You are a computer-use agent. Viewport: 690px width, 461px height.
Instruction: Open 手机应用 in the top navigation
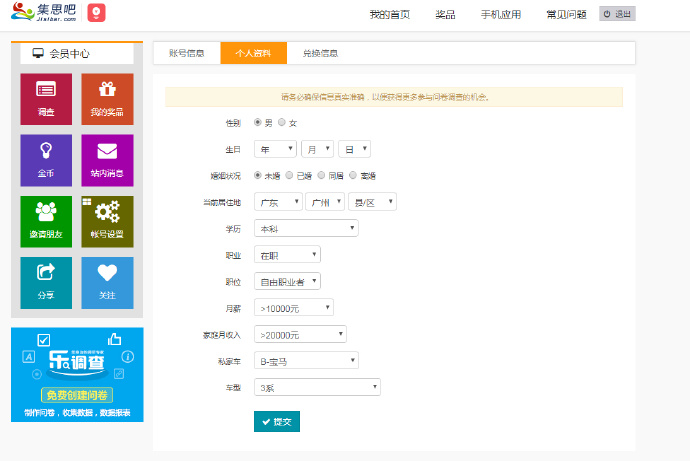click(x=501, y=14)
